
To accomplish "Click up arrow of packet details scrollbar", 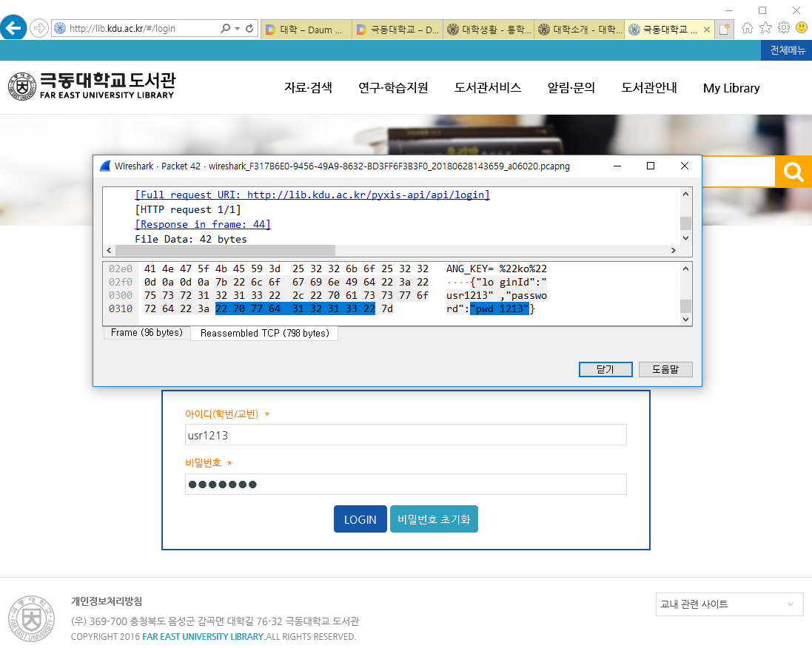I will [685, 194].
